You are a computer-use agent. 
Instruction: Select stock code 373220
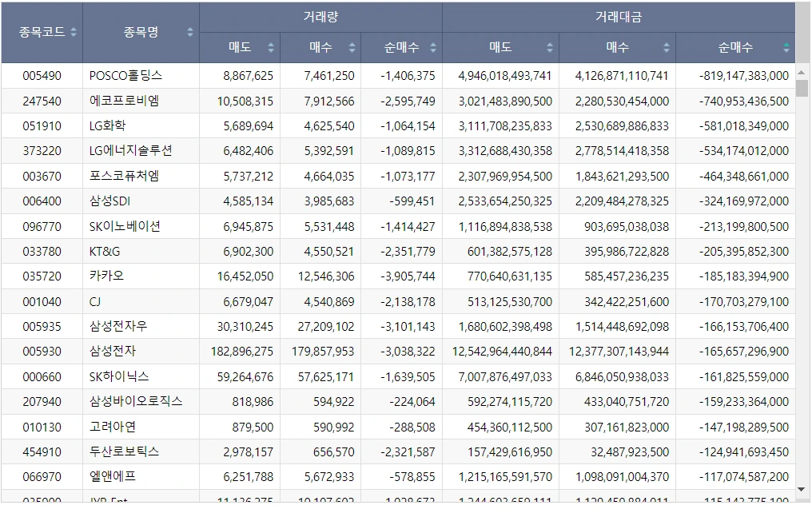tap(42, 151)
